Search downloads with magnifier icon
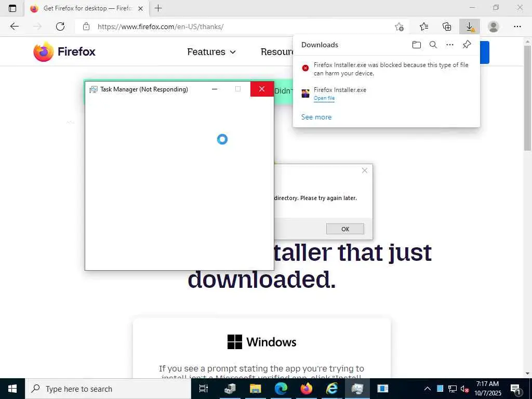Viewport: 532px width, 399px height. coord(433,45)
